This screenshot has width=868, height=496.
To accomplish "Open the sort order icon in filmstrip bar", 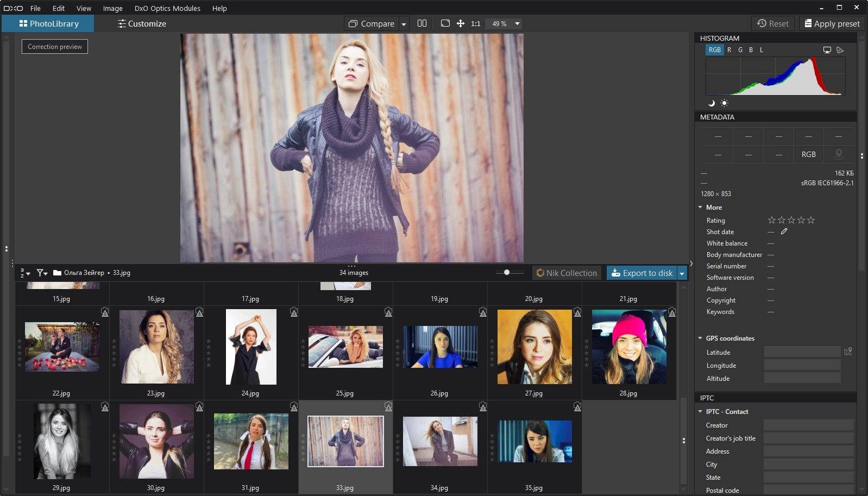I will pos(25,273).
